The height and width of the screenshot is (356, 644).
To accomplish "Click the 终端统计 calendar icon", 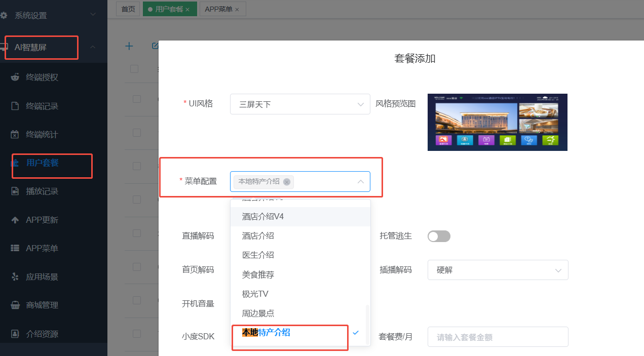I will coord(15,135).
